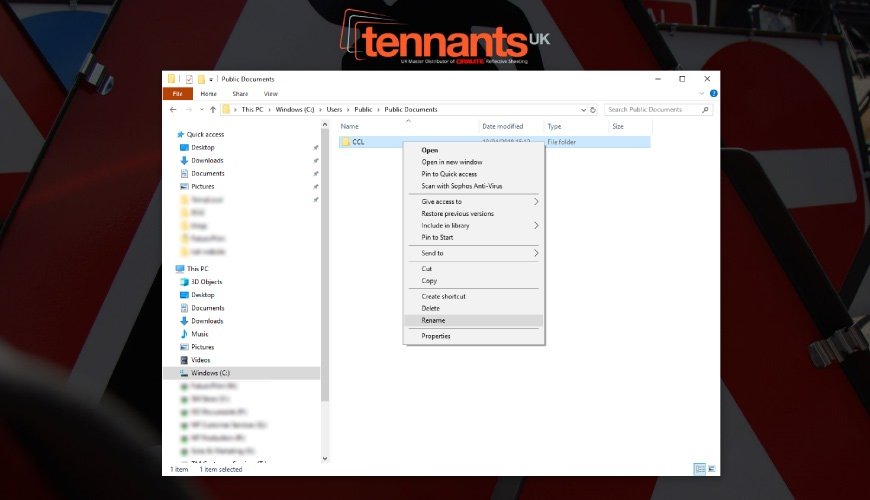Image resolution: width=870 pixels, height=500 pixels.
Task: Open Desktop under This PC
Action: click(x=203, y=295)
